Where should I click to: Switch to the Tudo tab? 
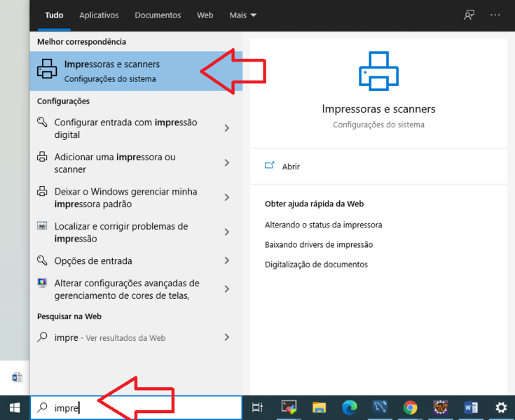(x=54, y=15)
